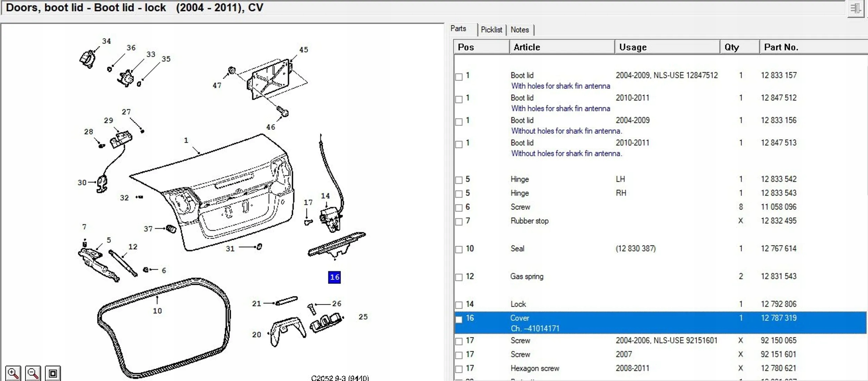Open the Notes tab
Screen dimensions: 868x381
519,30
